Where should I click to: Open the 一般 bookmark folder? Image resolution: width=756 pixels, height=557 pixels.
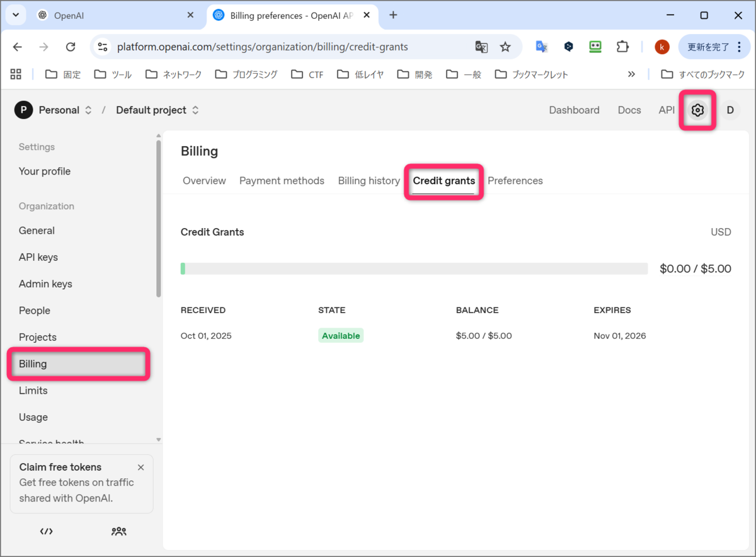pyautogui.click(x=464, y=74)
